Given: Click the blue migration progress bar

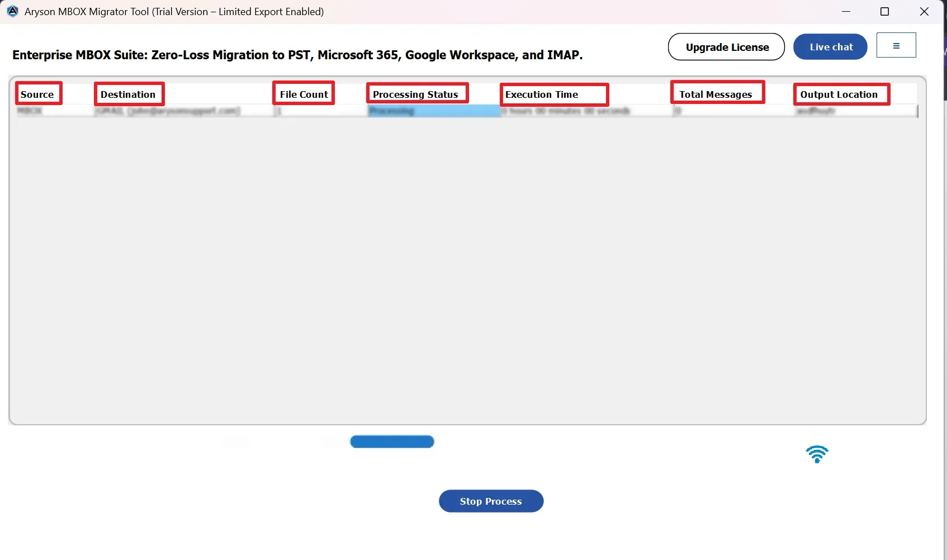Looking at the screenshot, I should (x=392, y=442).
